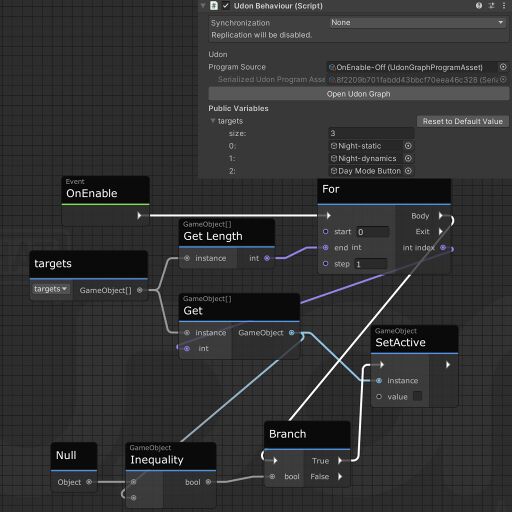Open the Synchronization dropdown set to None
The image size is (512, 512).
(417, 23)
